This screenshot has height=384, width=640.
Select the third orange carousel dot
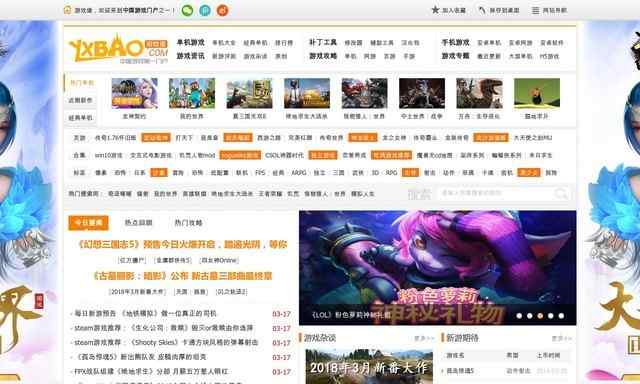pyautogui.click(x=540, y=316)
